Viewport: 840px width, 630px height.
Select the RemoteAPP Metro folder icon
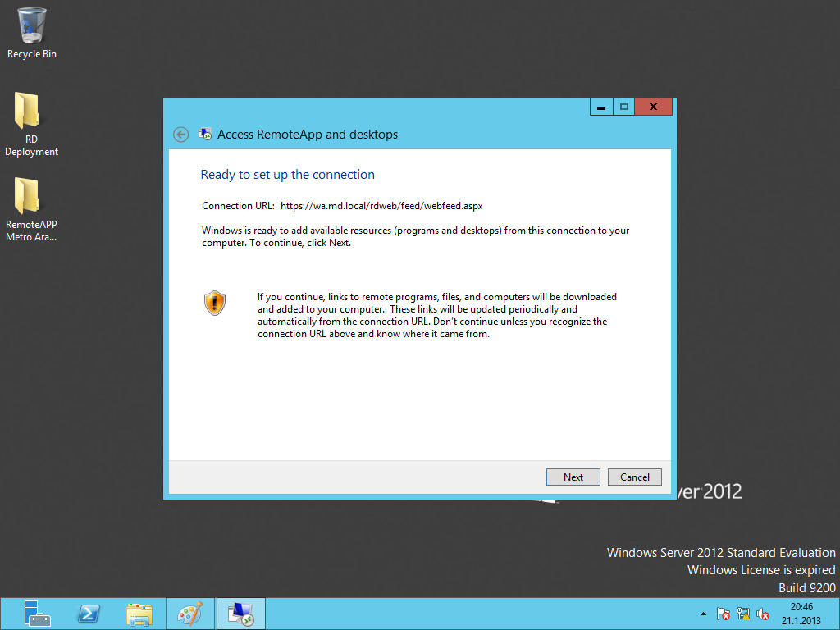point(27,196)
